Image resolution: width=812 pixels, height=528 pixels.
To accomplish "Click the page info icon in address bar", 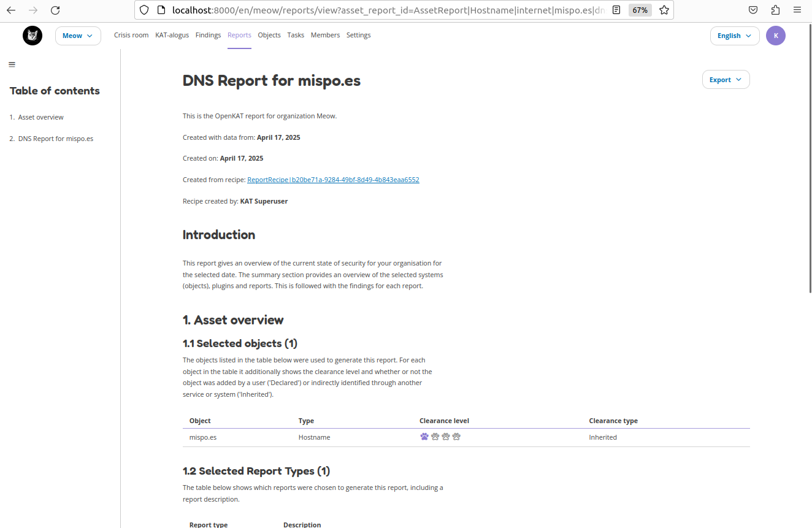I will pos(161,10).
